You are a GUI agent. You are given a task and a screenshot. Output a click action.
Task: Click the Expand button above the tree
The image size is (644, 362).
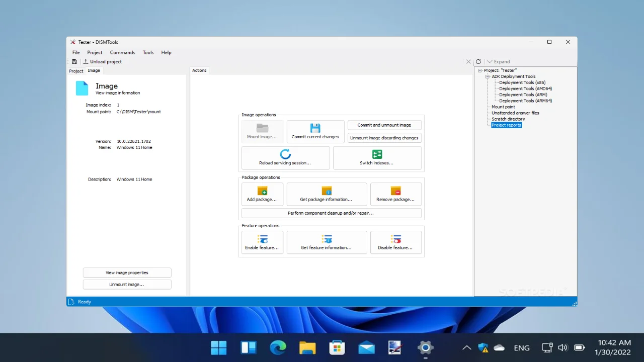click(499, 61)
